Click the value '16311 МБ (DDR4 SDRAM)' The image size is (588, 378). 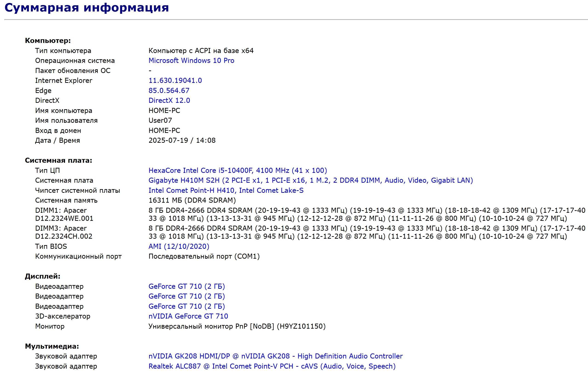coord(192,200)
